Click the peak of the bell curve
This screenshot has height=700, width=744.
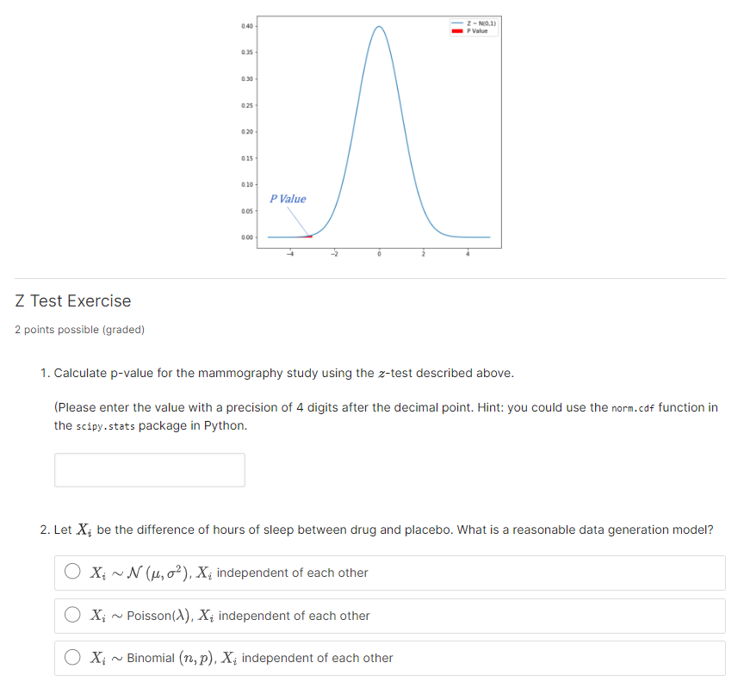pyautogui.click(x=379, y=28)
